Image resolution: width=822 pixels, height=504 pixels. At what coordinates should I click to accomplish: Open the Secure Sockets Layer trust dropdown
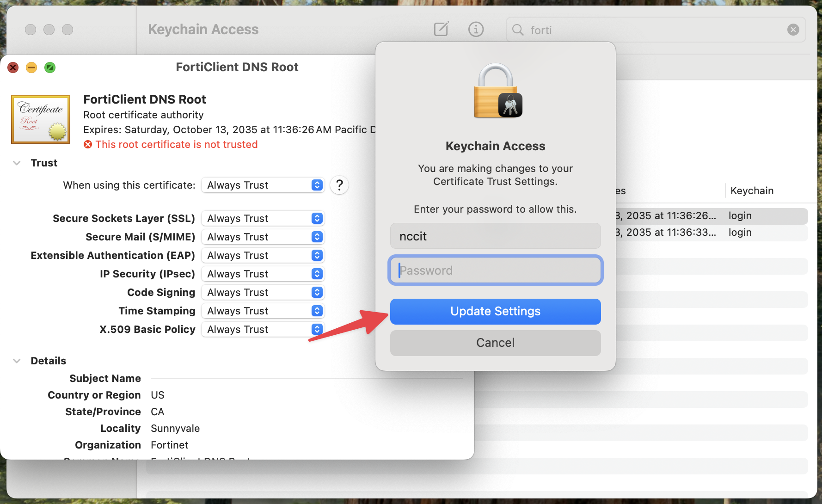point(263,219)
